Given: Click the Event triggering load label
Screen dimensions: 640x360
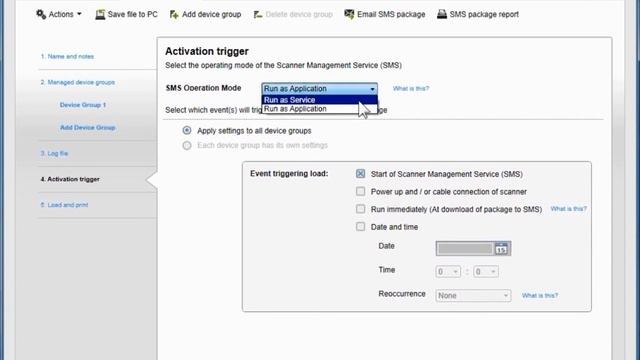Looking at the screenshot, I should pyautogui.click(x=289, y=174).
